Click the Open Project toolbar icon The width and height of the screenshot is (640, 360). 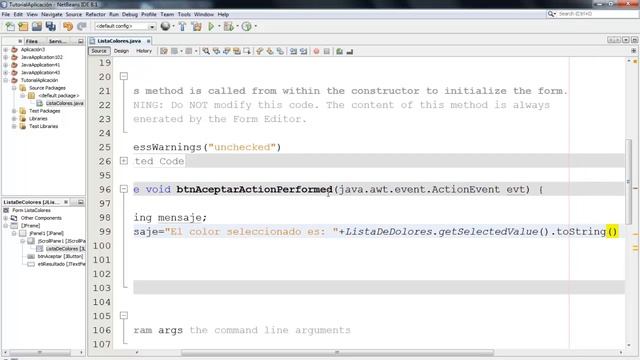[37, 27]
